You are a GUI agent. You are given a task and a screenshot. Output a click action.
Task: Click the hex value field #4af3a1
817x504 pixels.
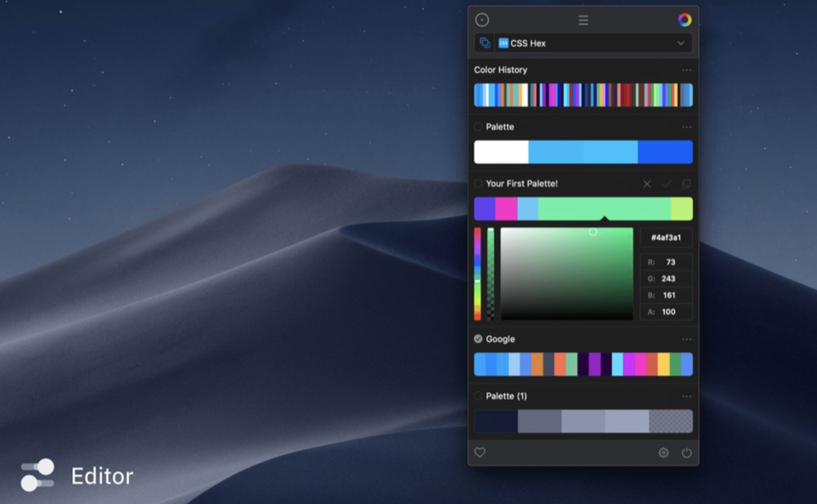tap(666, 238)
